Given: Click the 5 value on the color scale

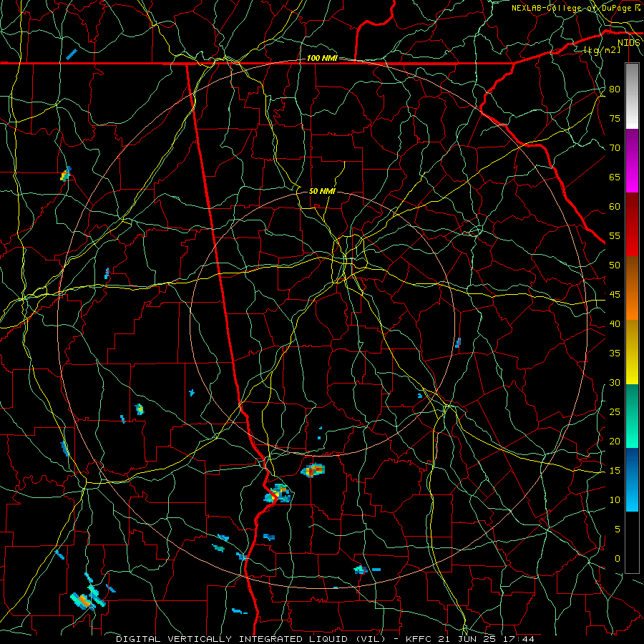Looking at the screenshot, I should pyautogui.click(x=618, y=530).
